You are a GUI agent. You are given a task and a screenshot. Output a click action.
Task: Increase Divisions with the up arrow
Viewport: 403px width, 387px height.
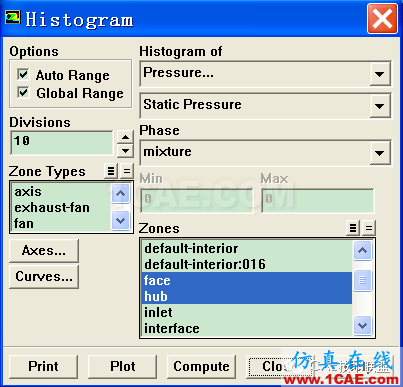point(125,137)
